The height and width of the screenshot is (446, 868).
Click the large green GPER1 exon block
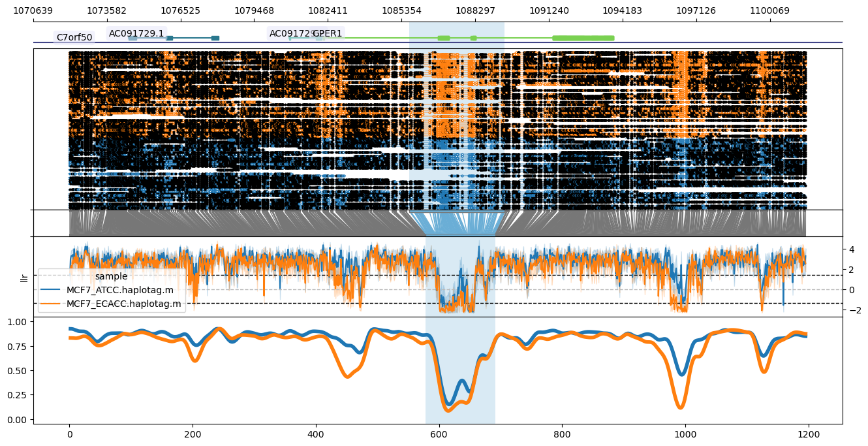pyautogui.click(x=583, y=38)
